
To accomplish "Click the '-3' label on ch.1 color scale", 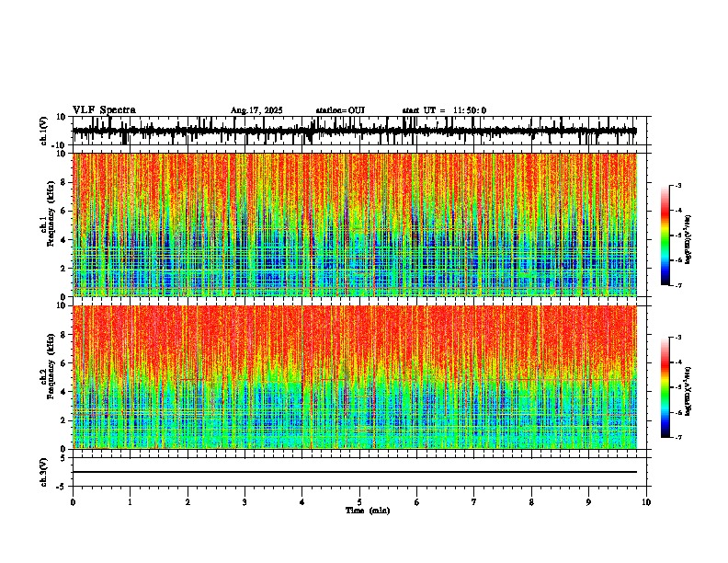I will (677, 185).
